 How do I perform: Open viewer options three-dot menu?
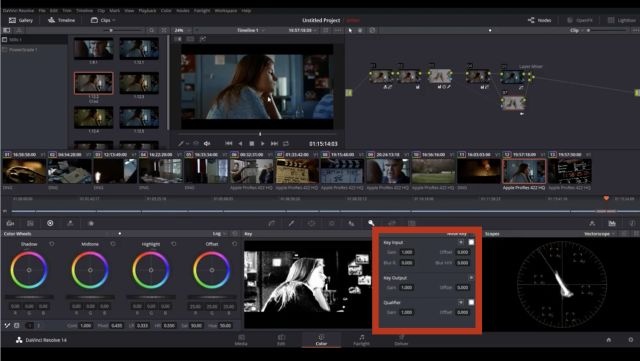(x=338, y=30)
